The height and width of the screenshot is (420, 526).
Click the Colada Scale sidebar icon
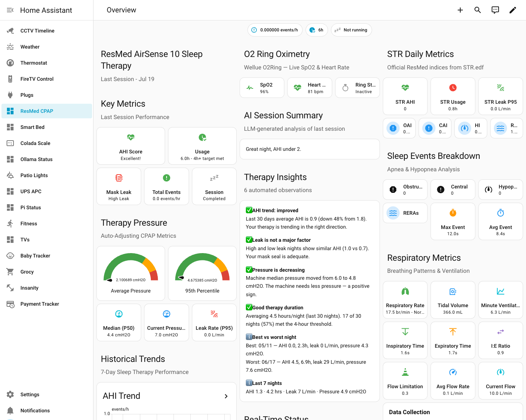coord(10,143)
